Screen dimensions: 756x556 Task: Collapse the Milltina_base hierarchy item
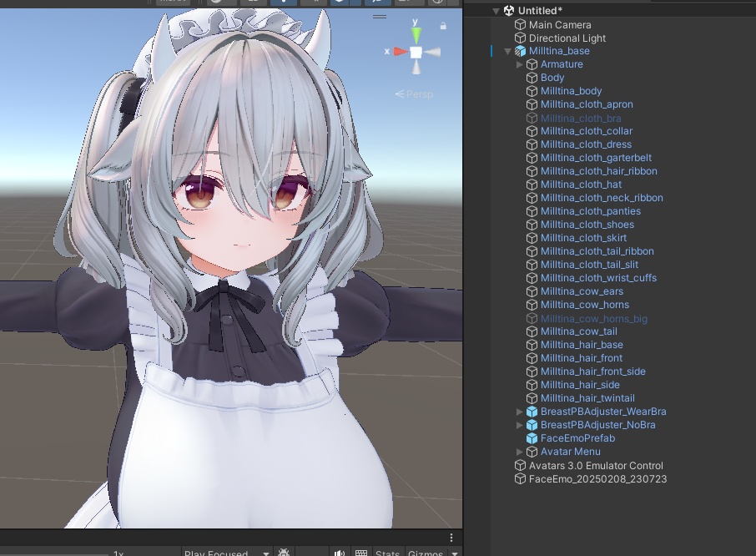coord(507,50)
